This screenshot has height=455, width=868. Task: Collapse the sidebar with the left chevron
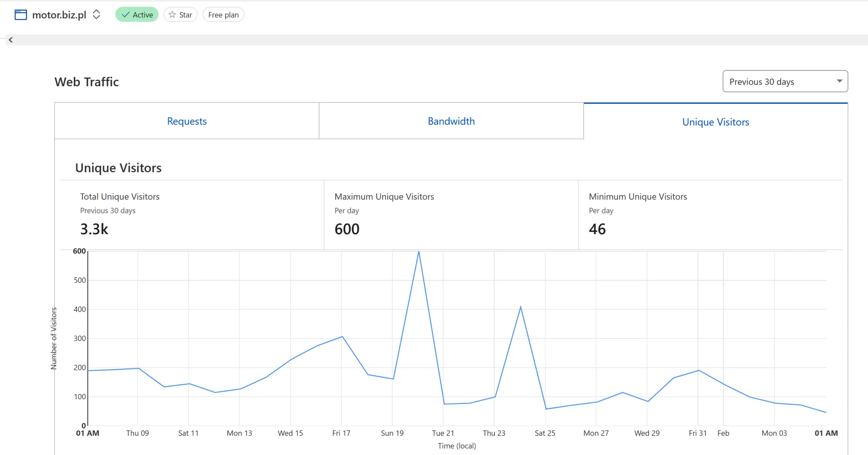click(x=11, y=40)
